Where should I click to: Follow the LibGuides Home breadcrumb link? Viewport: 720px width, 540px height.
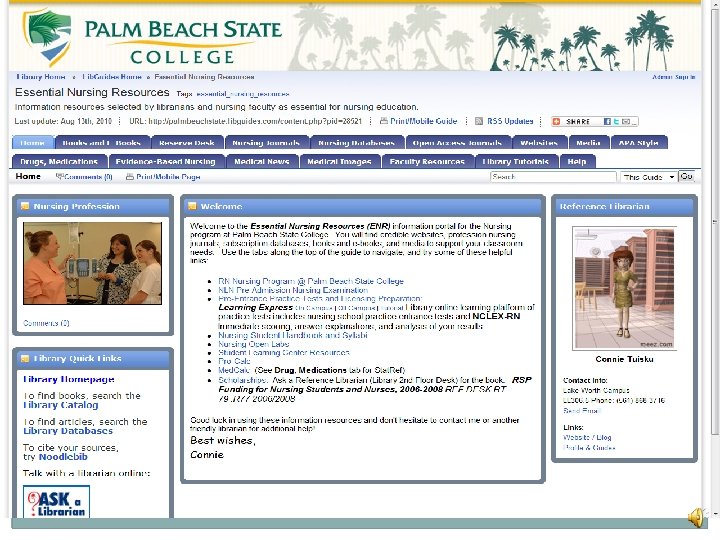click(x=112, y=77)
